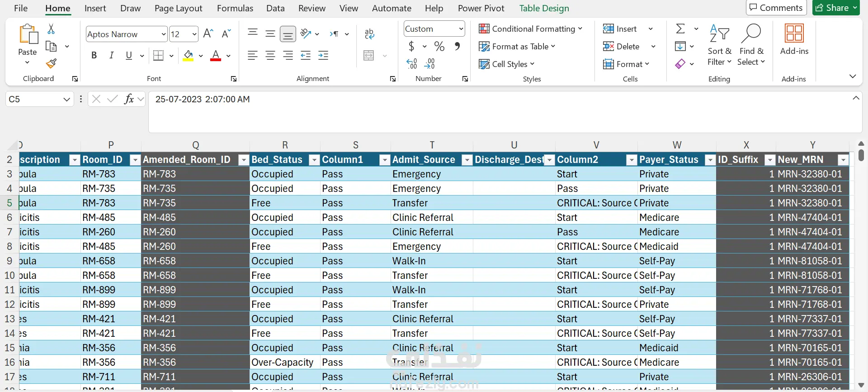Image resolution: width=868 pixels, height=392 pixels.
Task: Increase decimal places
Action: tap(412, 64)
